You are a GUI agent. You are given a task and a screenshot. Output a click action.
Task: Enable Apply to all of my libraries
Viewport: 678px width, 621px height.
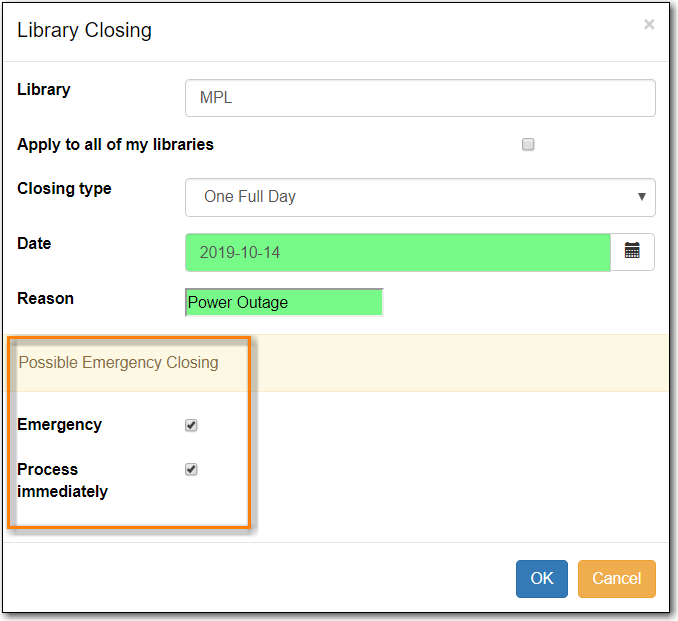pyautogui.click(x=528, y=144)
